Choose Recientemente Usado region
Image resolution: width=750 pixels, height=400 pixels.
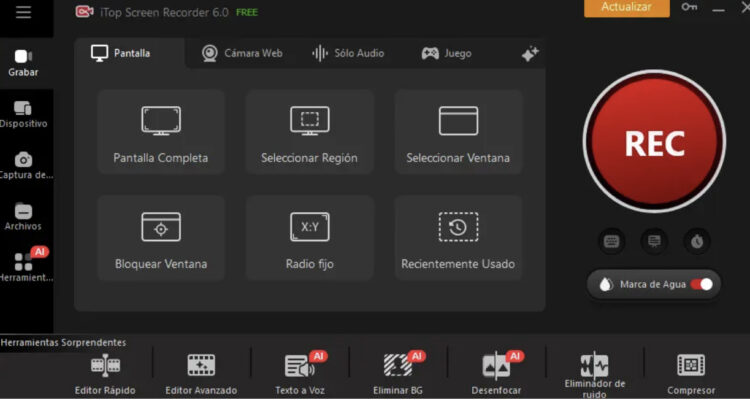pyautogui.click(x=458, y=238)
